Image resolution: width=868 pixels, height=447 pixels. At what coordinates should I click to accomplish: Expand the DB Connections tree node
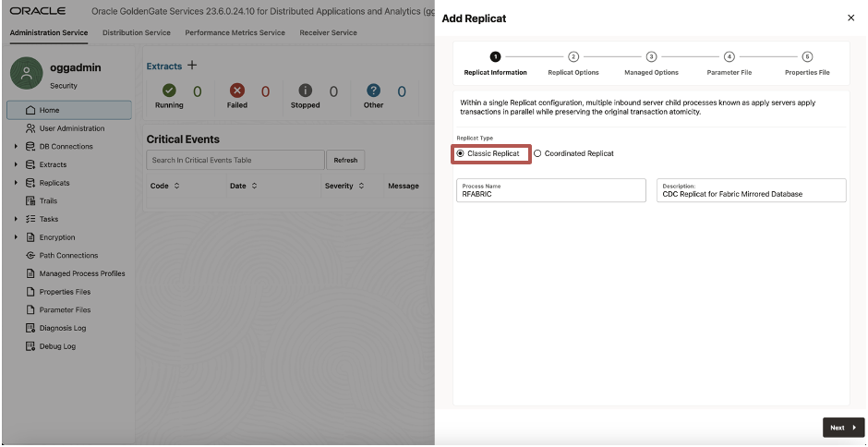pyautogui.click(x=18, y=147)
